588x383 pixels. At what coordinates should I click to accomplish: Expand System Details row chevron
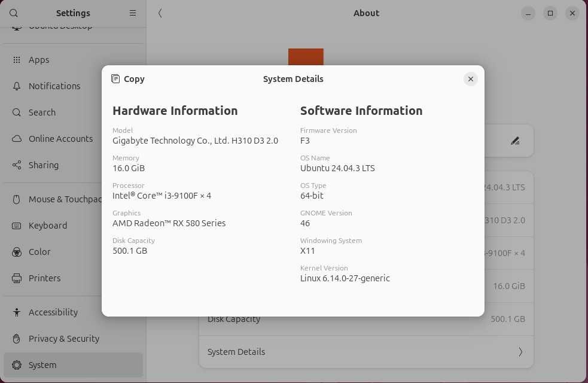coord(520,352)
